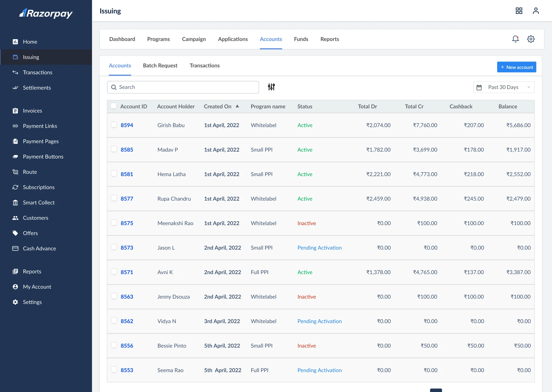552x392 pixels.
Task: Check the box for account 8594
Action: (x=114, y=125)
